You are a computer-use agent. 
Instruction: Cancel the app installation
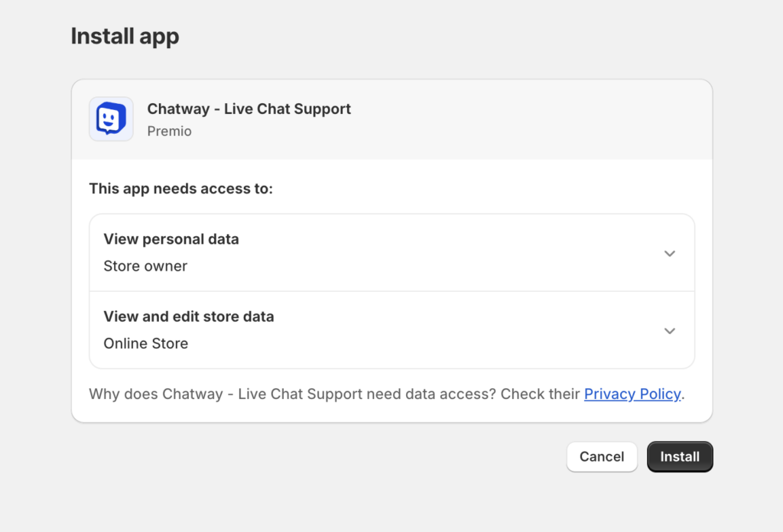602,456
